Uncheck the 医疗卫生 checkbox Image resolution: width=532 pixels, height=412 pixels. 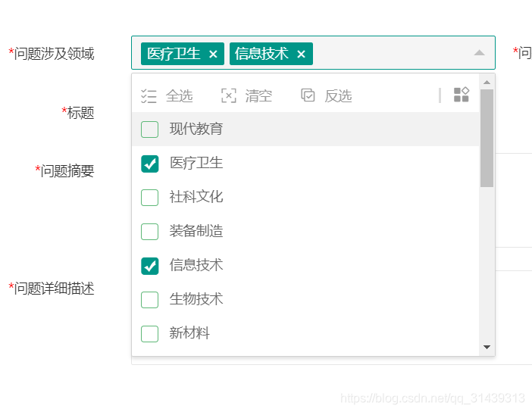(x=149, y=164)
